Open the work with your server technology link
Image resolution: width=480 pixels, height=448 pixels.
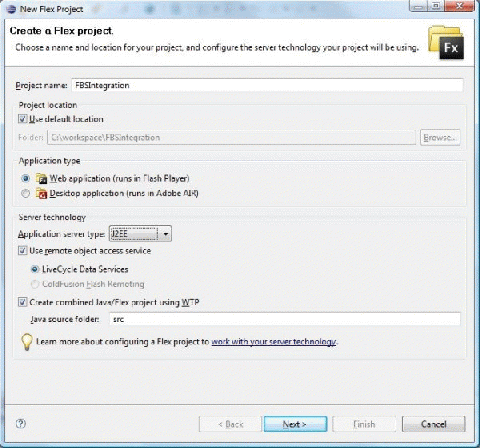click(x=274, y=342)
